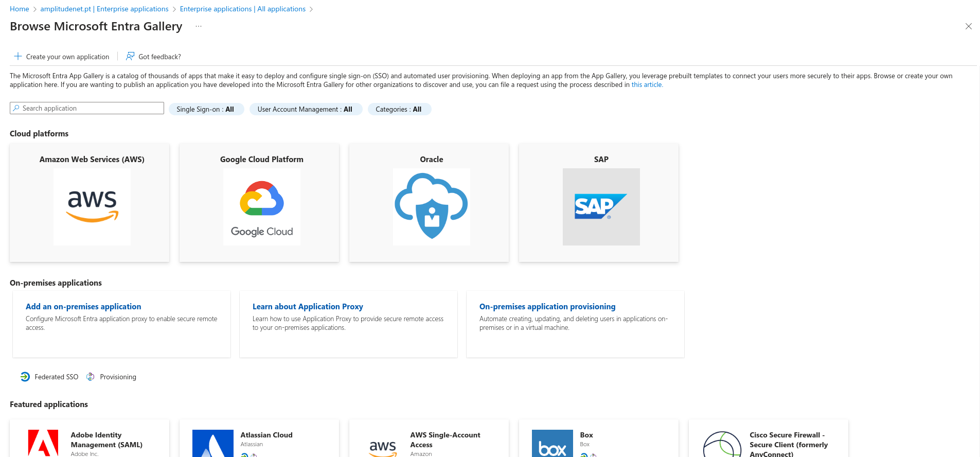The width and height of the screenshot is (980, 457).
Task: Click the Provisioning legend icon
Action: (x=91, y=377)
